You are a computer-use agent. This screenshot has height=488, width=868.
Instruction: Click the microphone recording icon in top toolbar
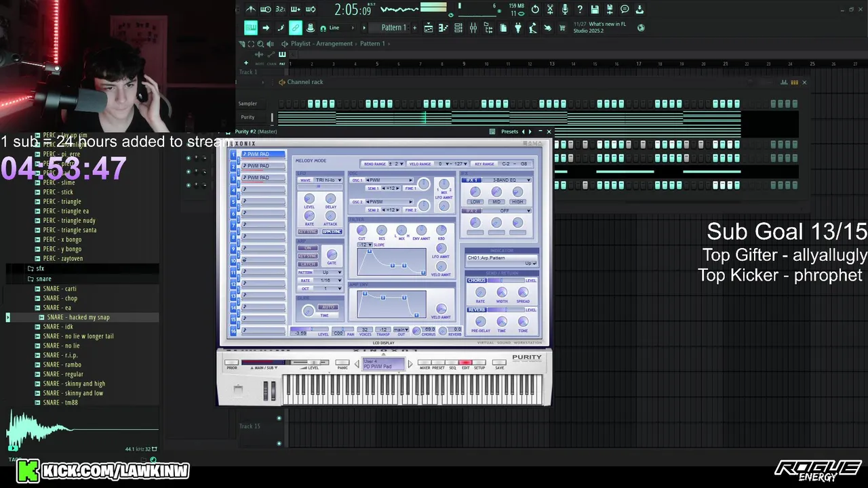pyautogui.click(x=565, y=9)
